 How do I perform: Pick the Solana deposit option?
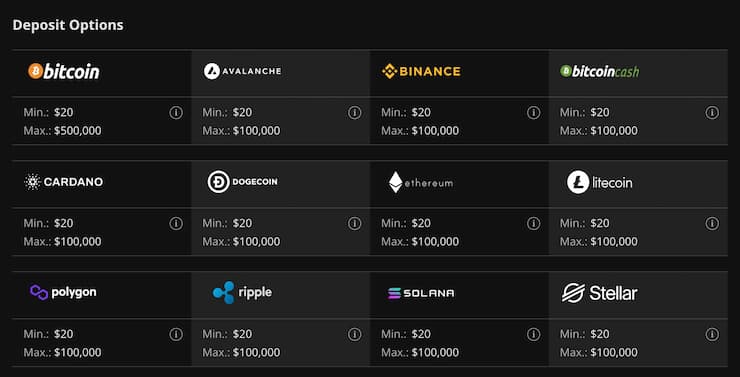pyautogui.click(x=421, y=293)
